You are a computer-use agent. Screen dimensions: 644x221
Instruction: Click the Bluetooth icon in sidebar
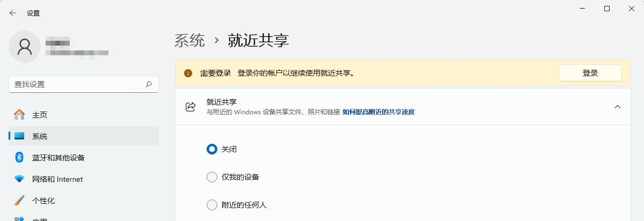tap(19, 157)
